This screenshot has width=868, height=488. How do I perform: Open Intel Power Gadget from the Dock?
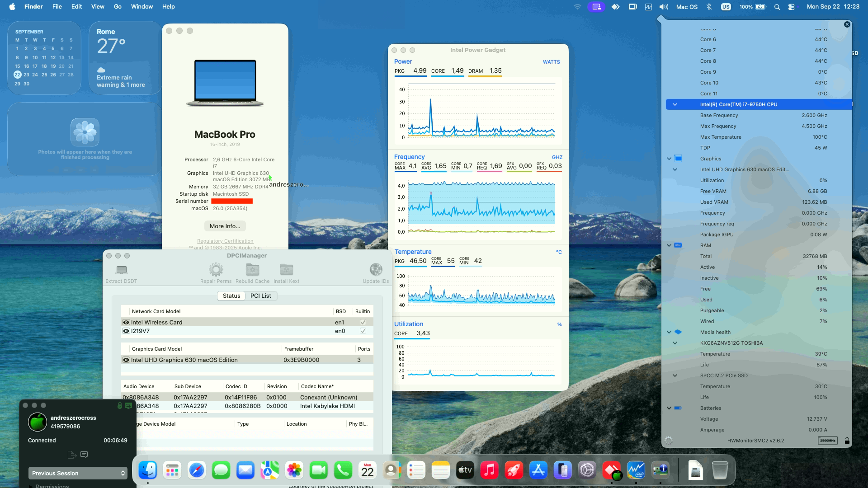(x=636, y=470)
